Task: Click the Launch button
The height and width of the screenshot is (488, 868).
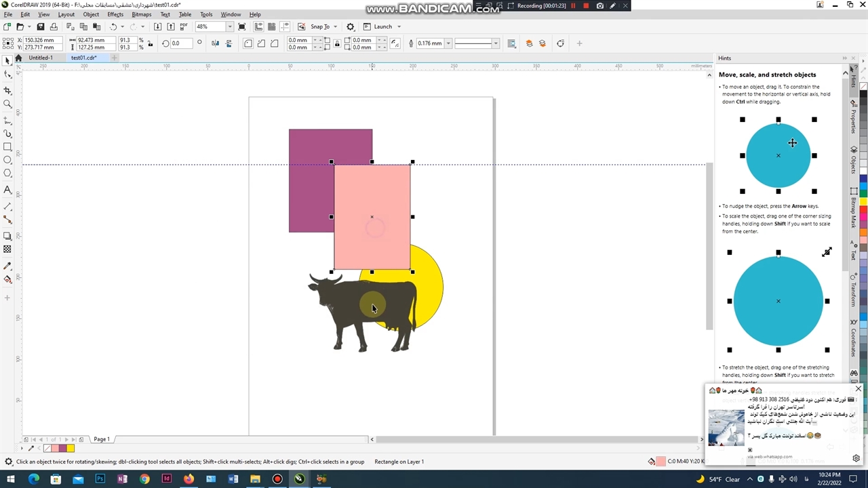Action: [382, 26]
